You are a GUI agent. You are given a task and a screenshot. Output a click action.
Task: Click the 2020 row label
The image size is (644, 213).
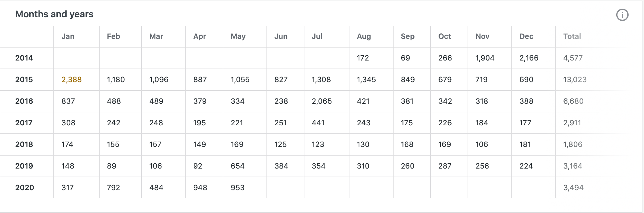(x=25, y=188)
